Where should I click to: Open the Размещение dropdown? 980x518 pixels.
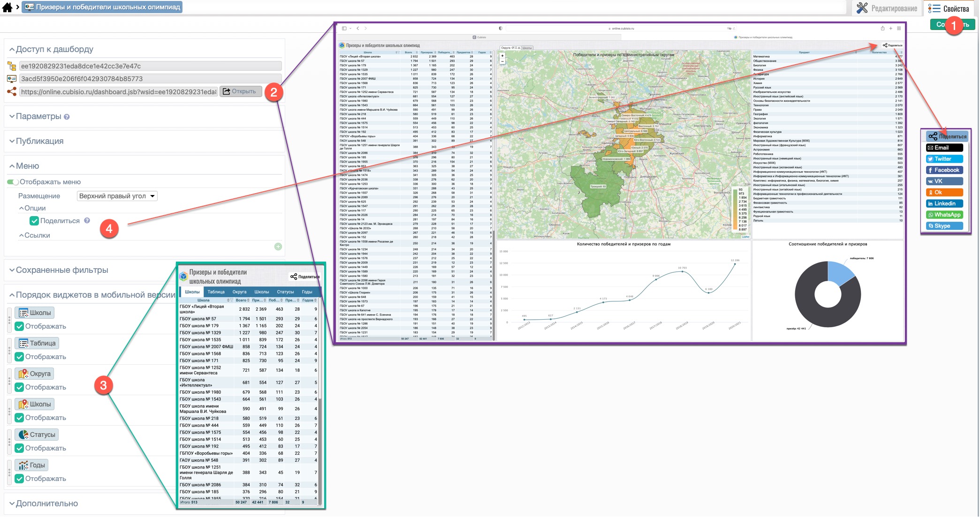[x=117, y=196]
